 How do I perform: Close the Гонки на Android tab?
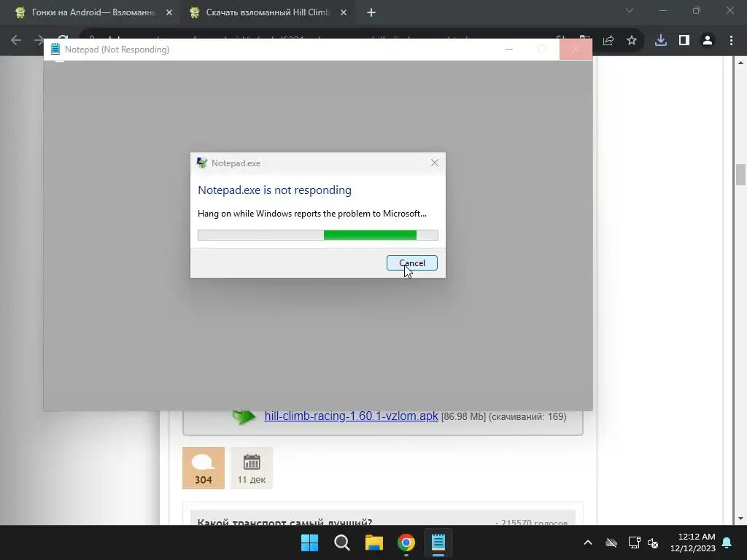(x=169, y=12)
